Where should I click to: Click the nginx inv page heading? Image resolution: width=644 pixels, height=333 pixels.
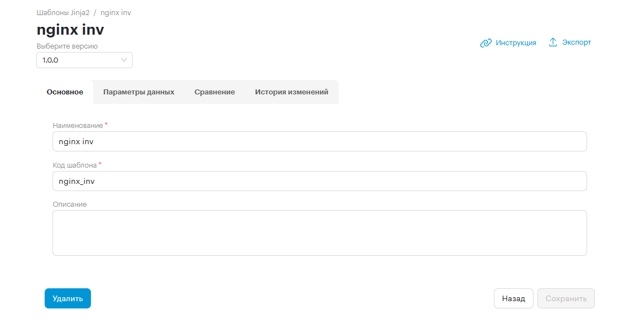(x=70, y=30)
